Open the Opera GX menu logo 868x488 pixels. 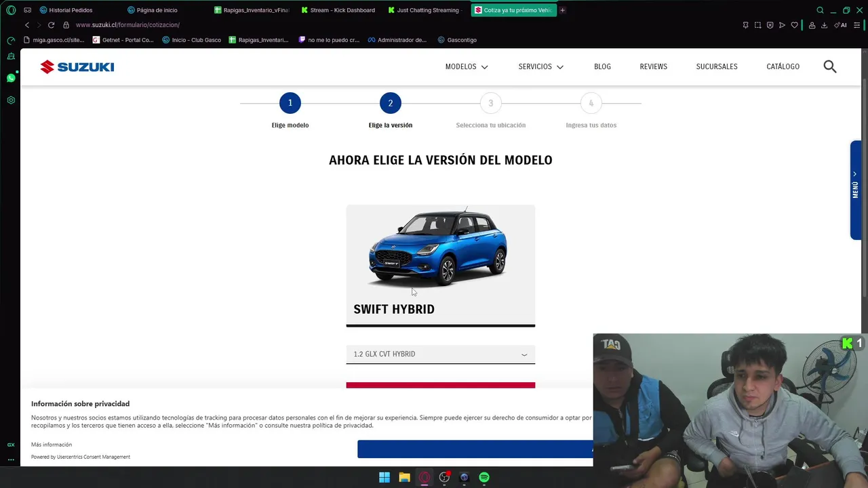coord(11,10)
